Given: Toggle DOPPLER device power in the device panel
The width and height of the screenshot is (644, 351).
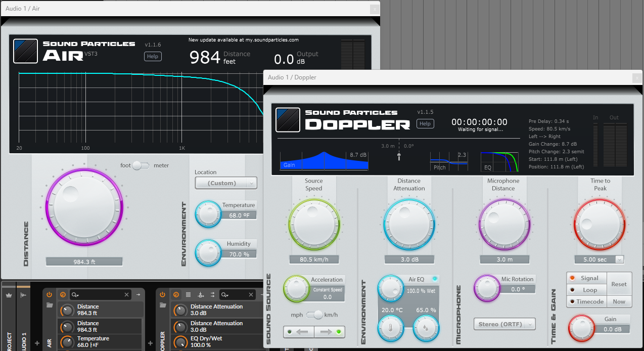Looking at the screenshot, I should point(163,294).
